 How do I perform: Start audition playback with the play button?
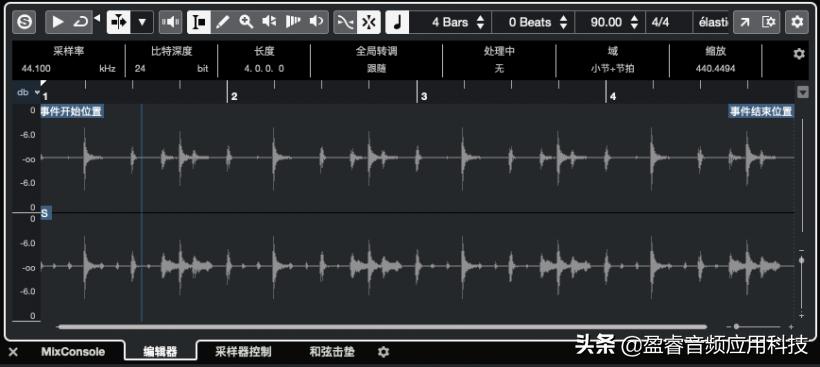pyautogui.click(x=58, y=22)
